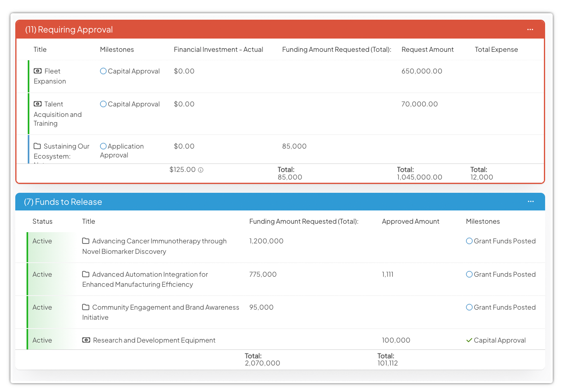The height and width of the screenshot is (392, 564).
Task: Click folder icon for Advanced Automation Integration
Action: [86, 274]
